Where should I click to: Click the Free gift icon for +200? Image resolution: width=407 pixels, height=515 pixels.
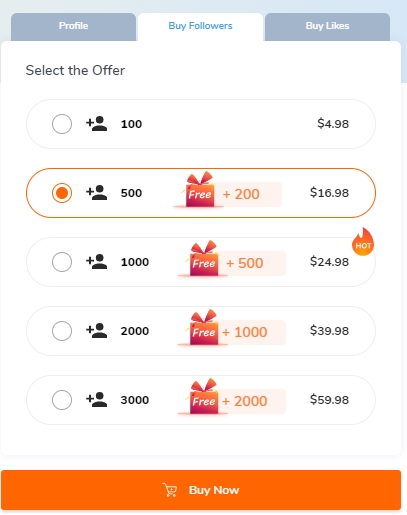(x=199, y=189)
